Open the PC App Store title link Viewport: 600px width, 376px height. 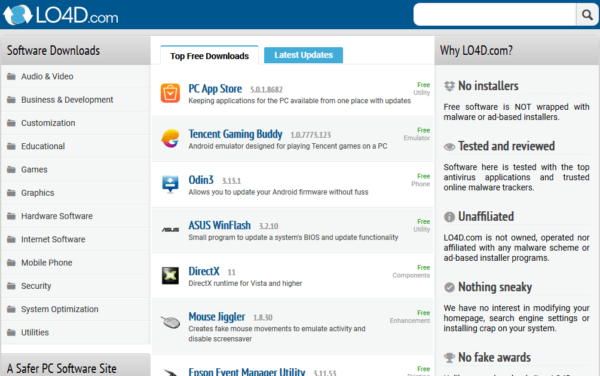point(215,89)
